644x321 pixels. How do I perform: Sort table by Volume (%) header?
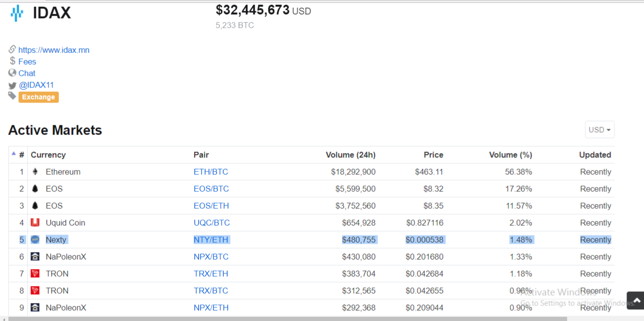coord(511,155)
